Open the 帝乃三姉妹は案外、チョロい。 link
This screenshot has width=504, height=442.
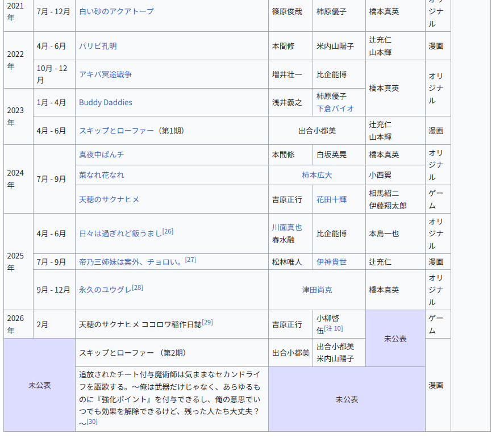click(131, 262)
